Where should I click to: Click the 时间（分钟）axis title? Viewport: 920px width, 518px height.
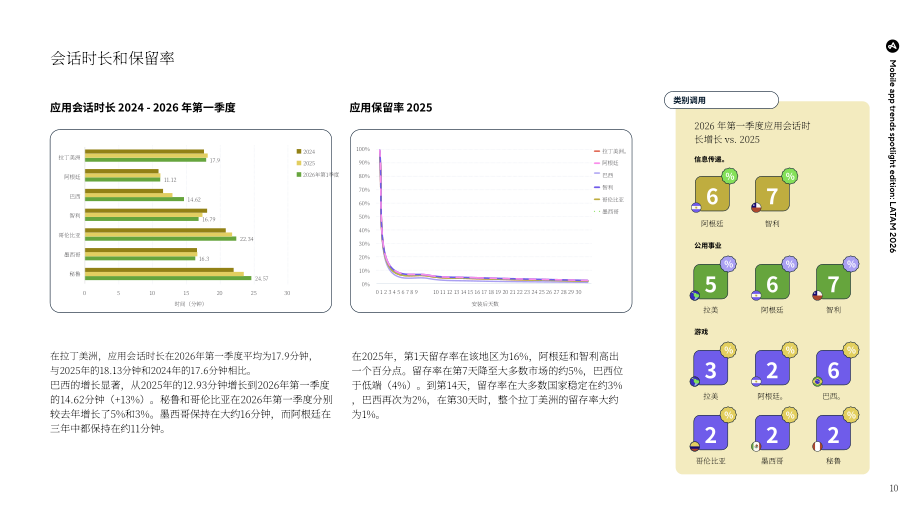189,304
